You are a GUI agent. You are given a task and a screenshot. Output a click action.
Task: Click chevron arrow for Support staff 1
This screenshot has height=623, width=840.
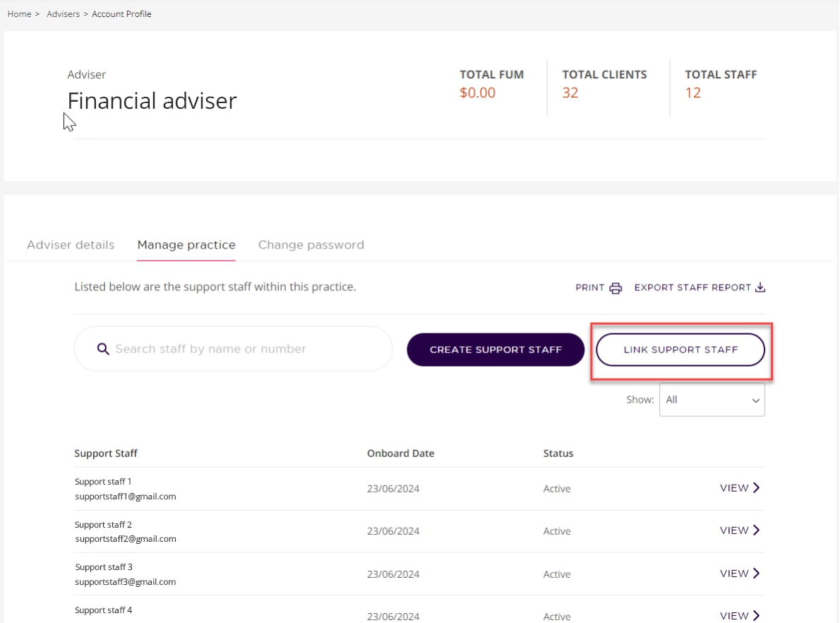pyautogui.click(x=756, y=488)
